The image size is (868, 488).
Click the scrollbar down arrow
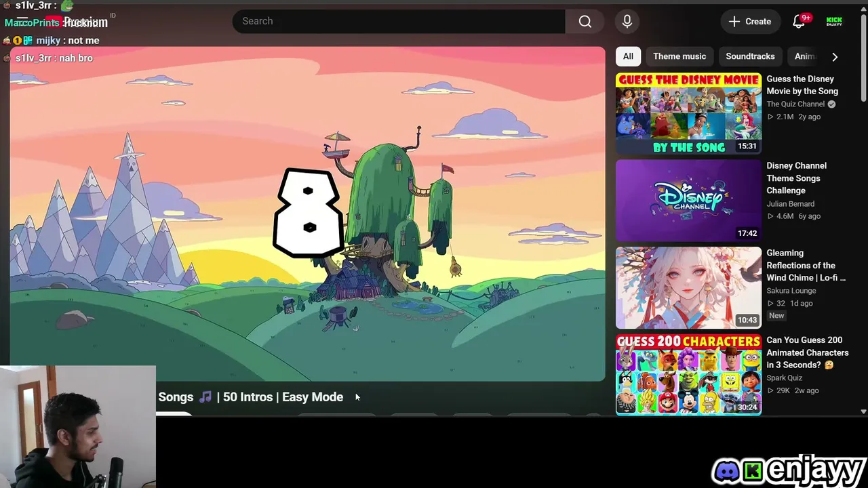click(x=863, y=411)
